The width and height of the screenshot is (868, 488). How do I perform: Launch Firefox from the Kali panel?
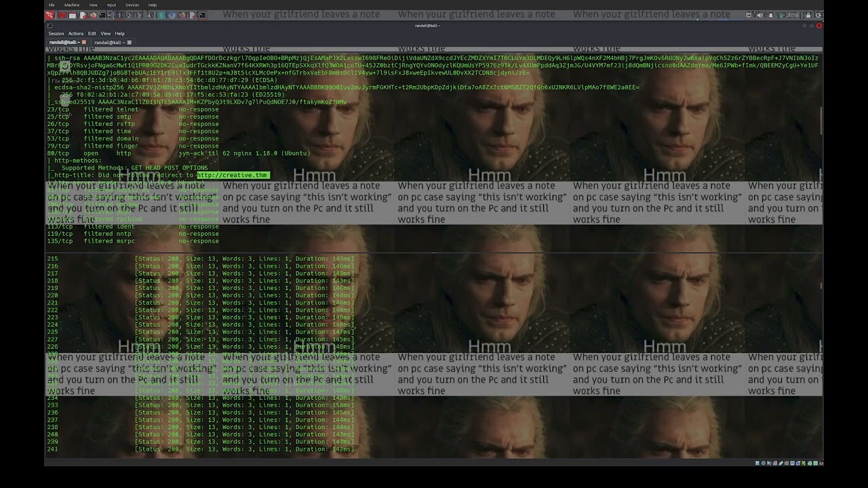click(x=93, y=16)
